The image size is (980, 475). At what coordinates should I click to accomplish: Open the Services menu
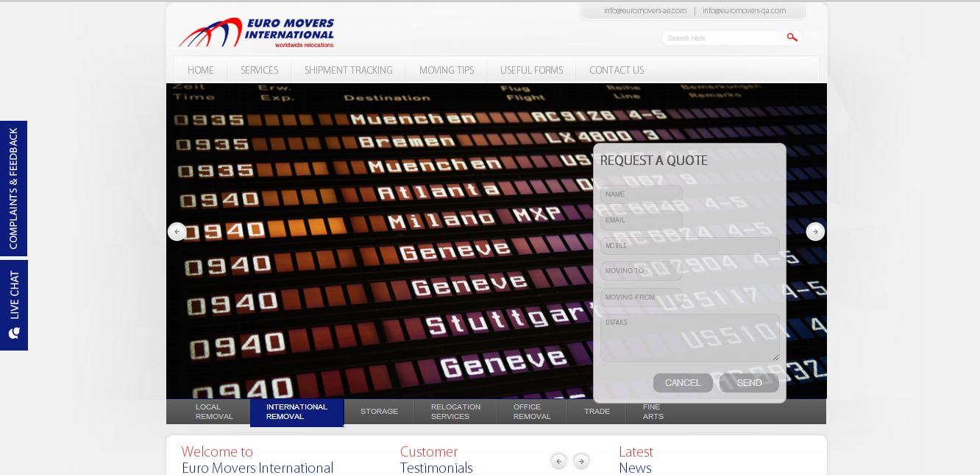click(x=259, y=71)
